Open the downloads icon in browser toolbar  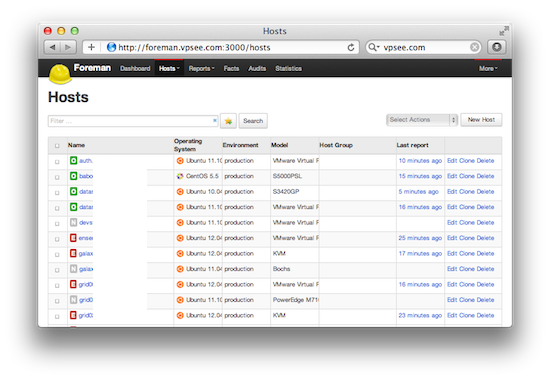[x=496, y=47]
